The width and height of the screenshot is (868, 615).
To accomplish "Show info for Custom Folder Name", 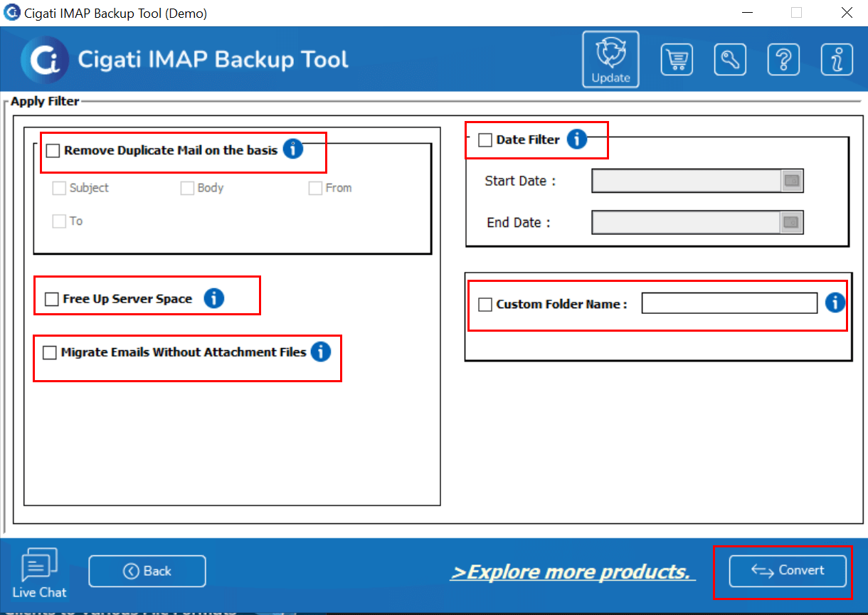I will coord(835,303).
